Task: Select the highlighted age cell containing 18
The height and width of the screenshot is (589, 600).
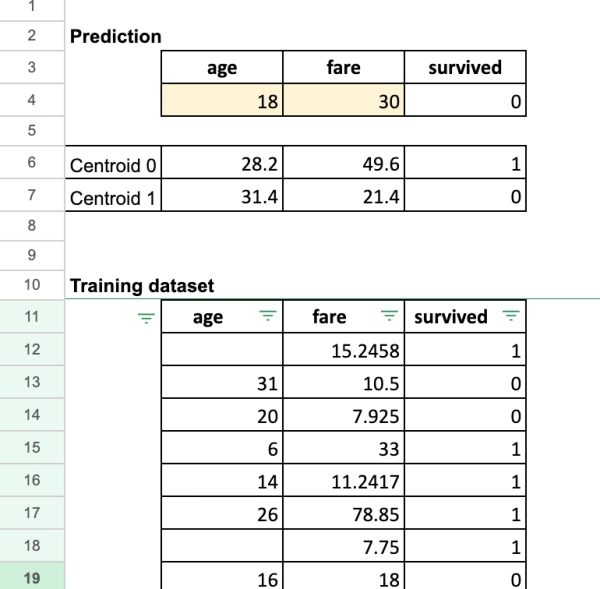Action: pyautogui.click(x=223, y=101)
